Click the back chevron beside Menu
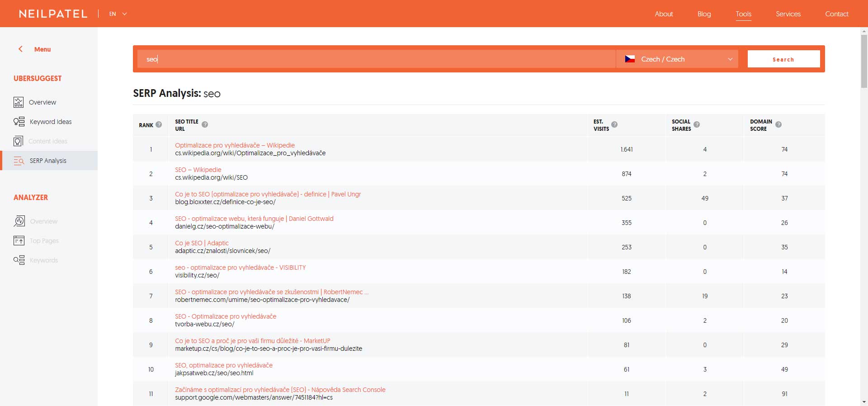 [x=20, y=49]
